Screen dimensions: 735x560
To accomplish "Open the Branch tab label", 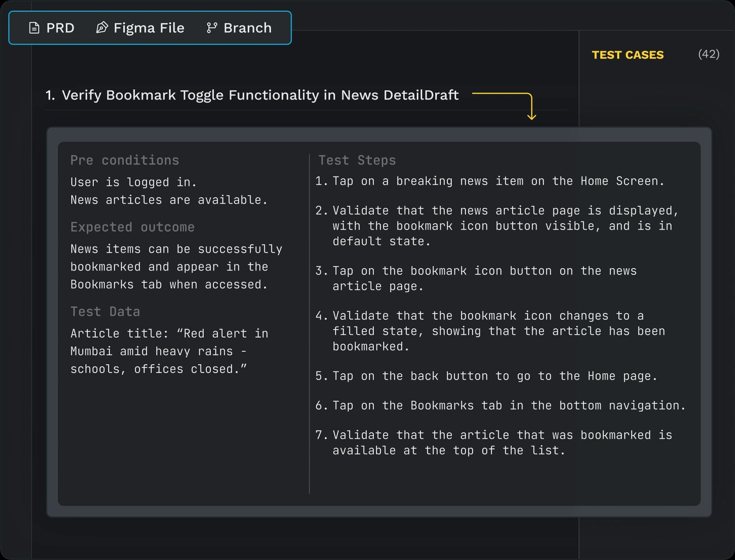I will [x=247, y=28].
